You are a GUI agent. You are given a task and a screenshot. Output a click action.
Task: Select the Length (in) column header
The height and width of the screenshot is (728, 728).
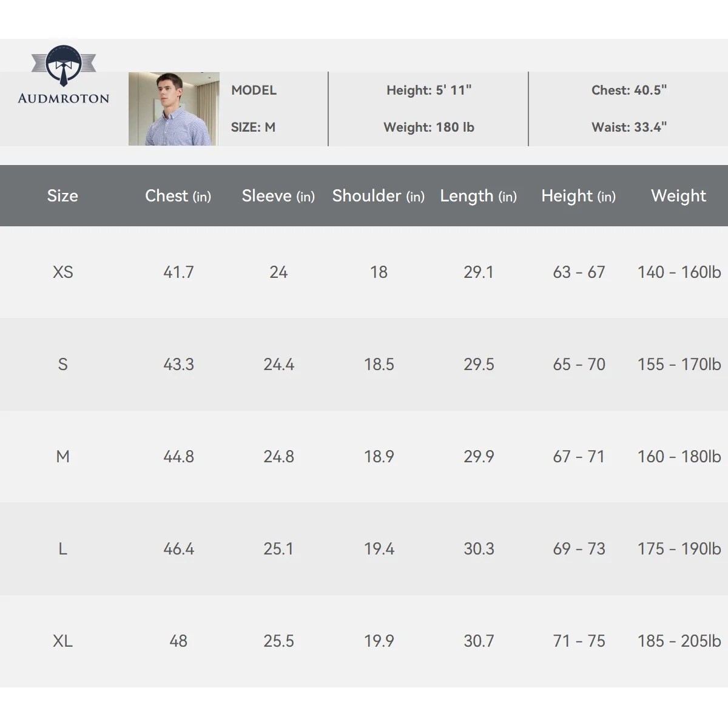(x=478, y=196)
